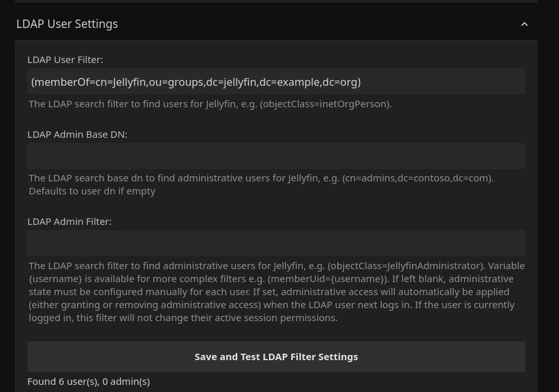
Task: Click the 0 admin(s) result text
Action: [x=125, y=381]
